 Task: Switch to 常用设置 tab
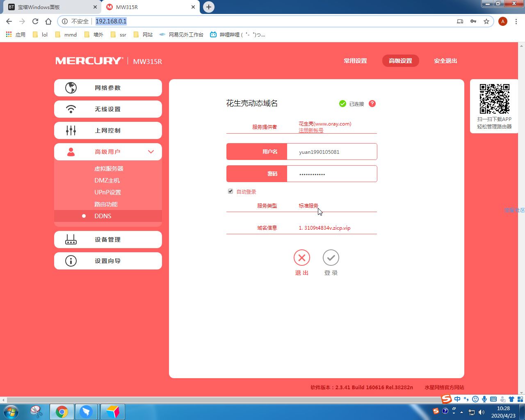(355, 61)
